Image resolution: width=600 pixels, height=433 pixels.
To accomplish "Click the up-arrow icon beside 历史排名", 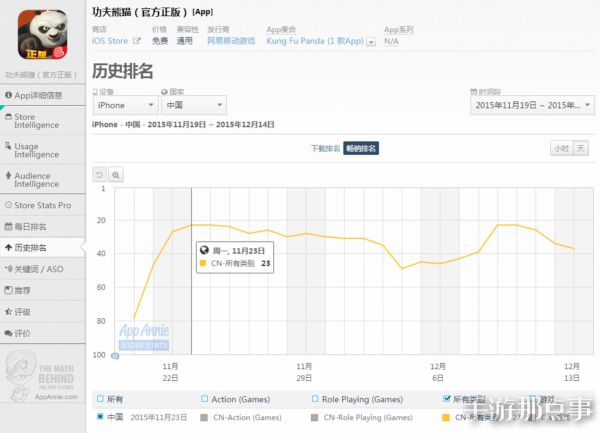I will click(8, 248).
